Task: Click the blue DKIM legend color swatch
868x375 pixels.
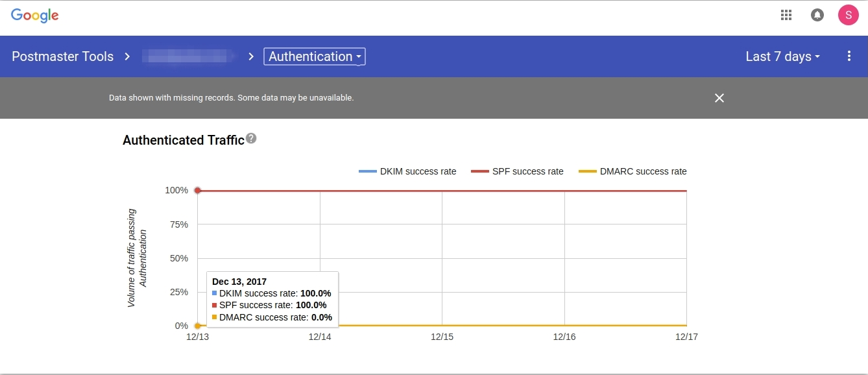Action: [367, 172]
